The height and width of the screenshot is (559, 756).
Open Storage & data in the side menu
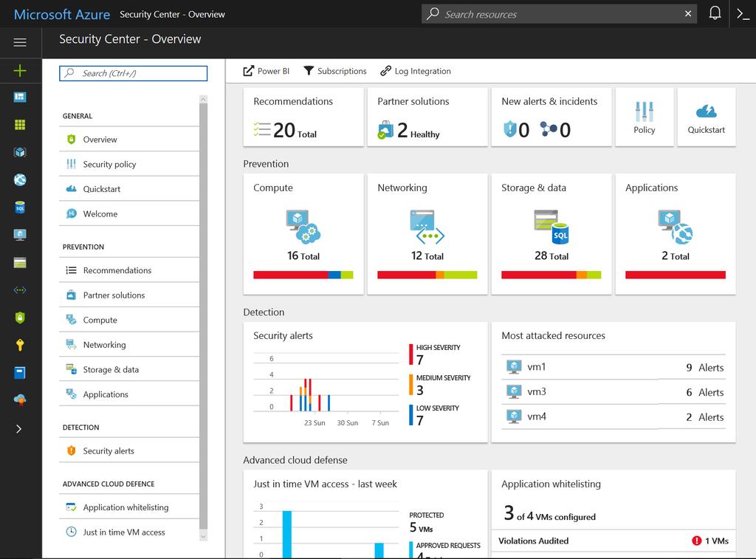coord(129,369)
